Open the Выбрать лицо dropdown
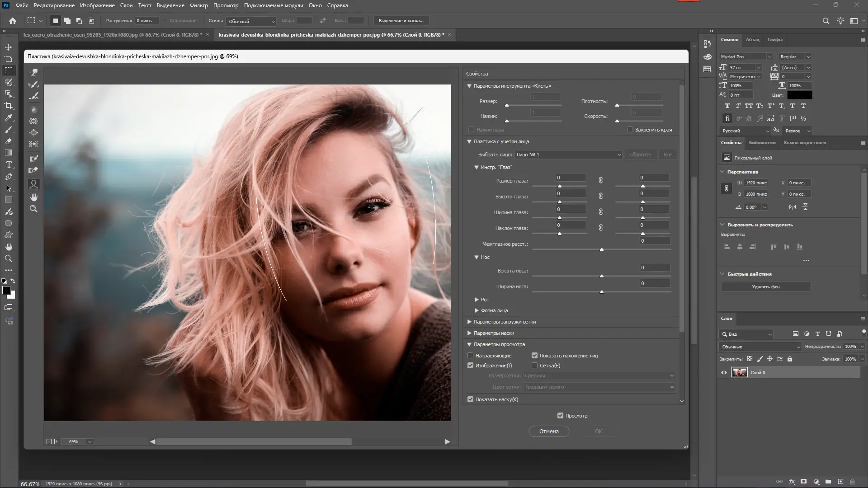This screenshot has height=488, width=868. [x=568, y=155]
